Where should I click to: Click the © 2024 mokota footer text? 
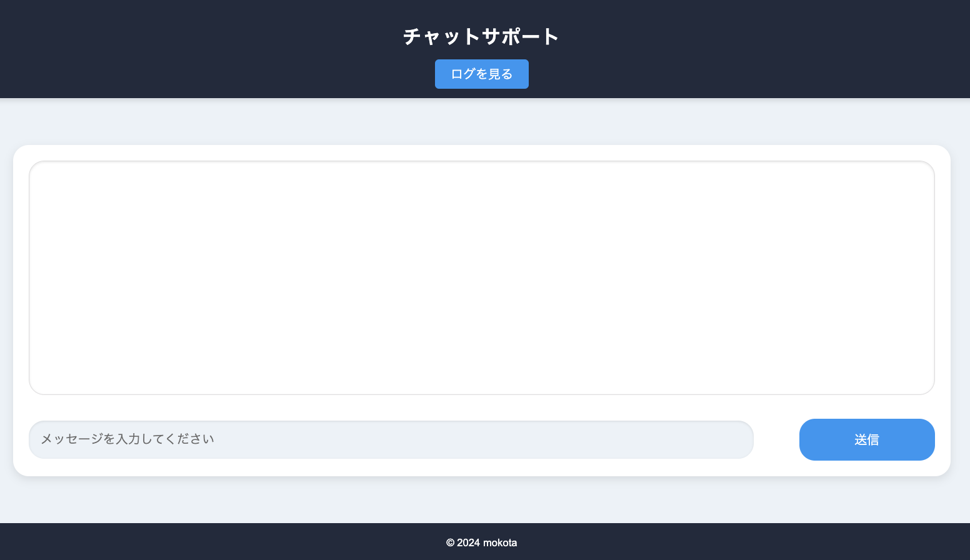481,542
